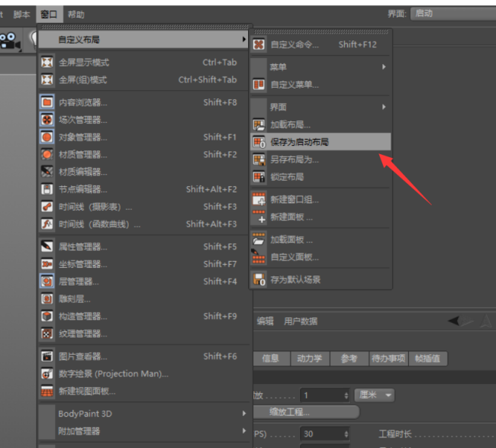This screenshot has height=448, width=496.
Task: Expand the BodyPaint 3D submenu arrow
Action: pos(244,413)
